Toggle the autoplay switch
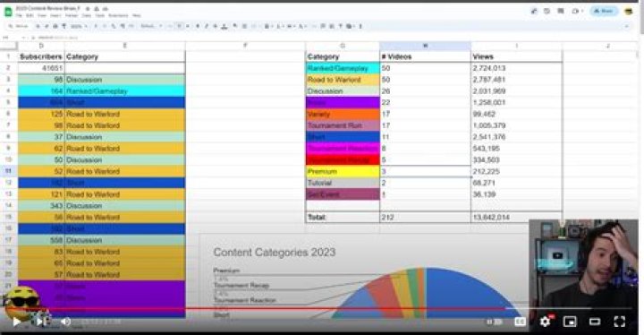The height and width of the screenshot is (335, 644). [x=495, y=322]
